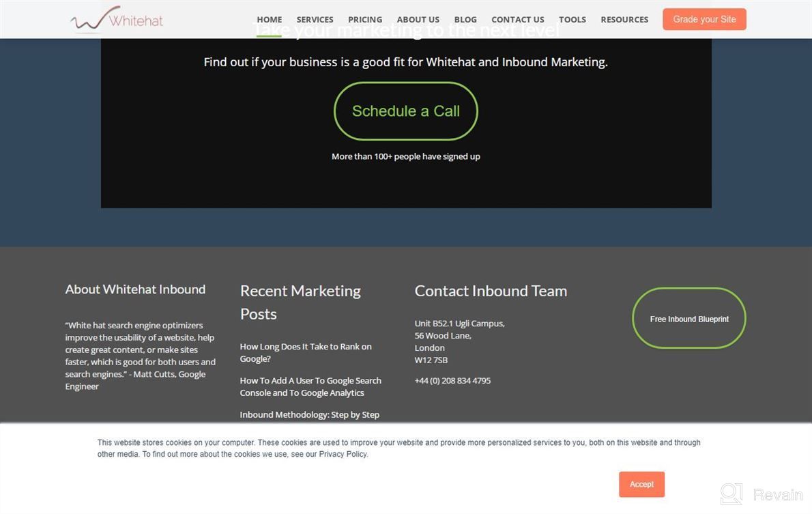812x514 pixels.
Task: Open 'Inbound Methodology: Step by Step' post
Action: (309, 414)
